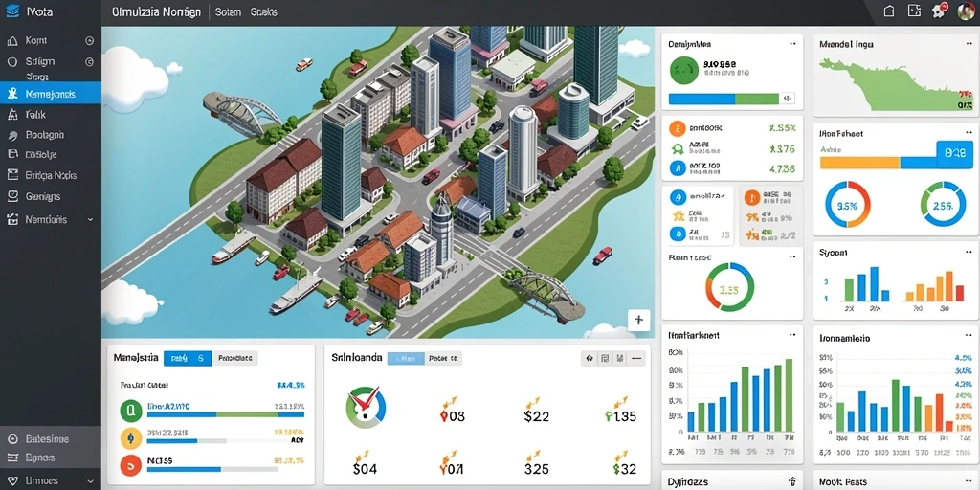Open the user avatar in top bar
The image size is (980, 490).
[967, 11]
